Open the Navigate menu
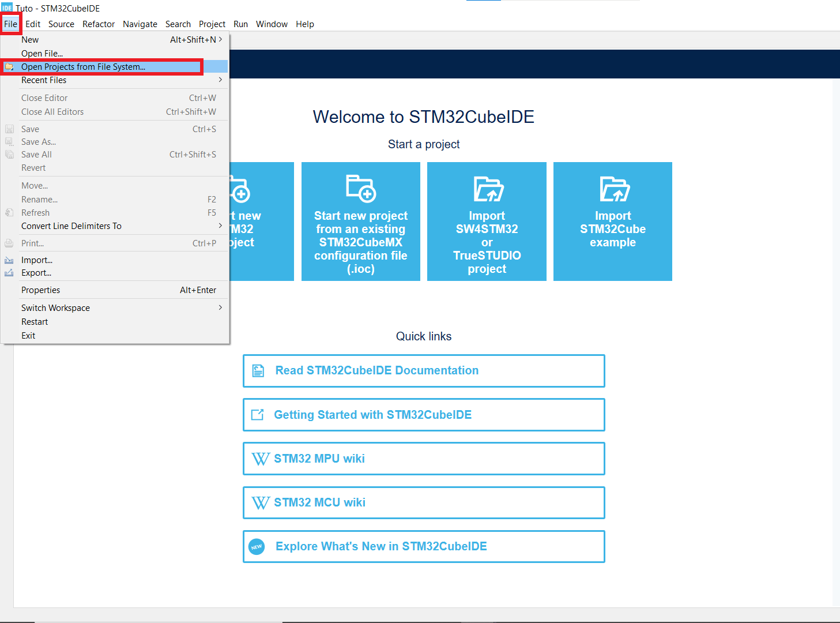Viewport: 840px width, 623px height. [140, 24]
